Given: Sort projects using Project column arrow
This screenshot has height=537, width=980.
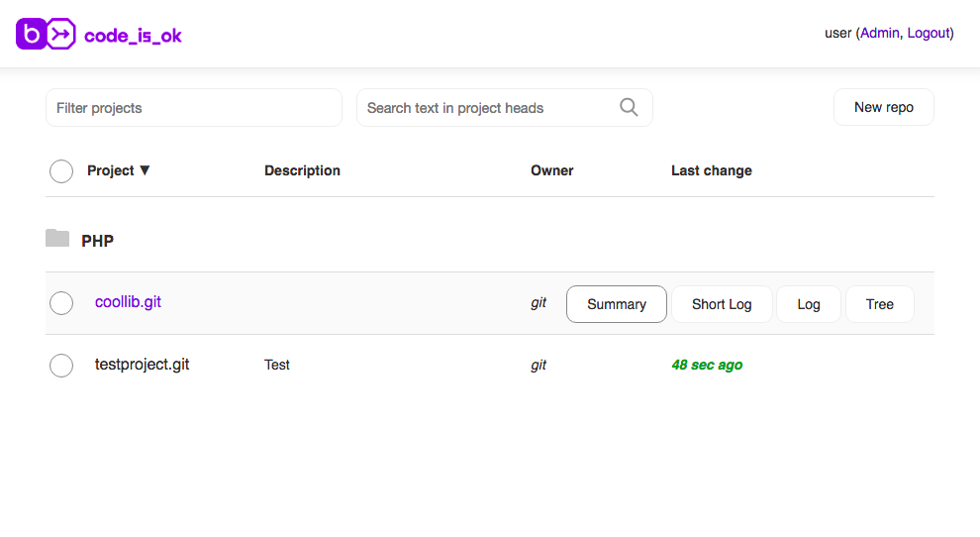Looking at the screenshot, I should (x=145, y=170).
